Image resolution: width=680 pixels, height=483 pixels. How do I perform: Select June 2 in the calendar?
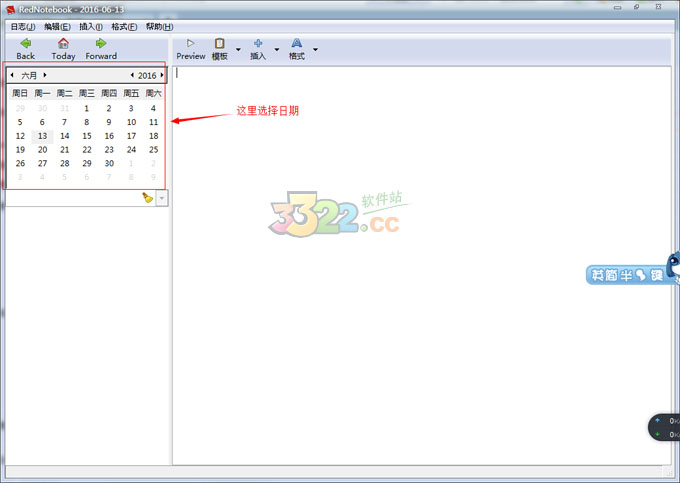(x=109, y=108)
